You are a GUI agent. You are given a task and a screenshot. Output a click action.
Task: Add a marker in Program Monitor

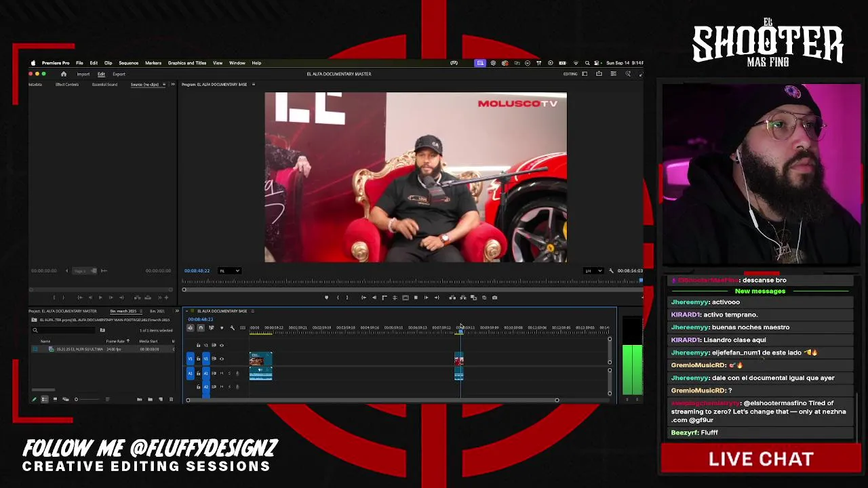(x=326, y=298)
